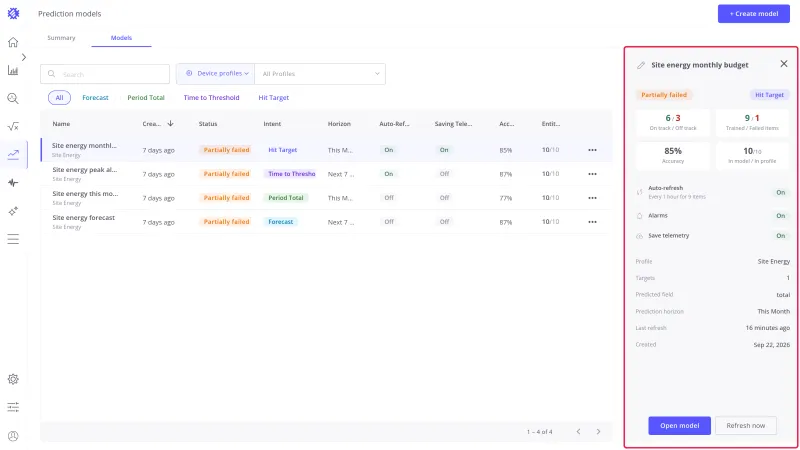800x450 pixels.
Task: Select the Site energy forecast row name
Action: pyautogui.click(x=84, y=218)
